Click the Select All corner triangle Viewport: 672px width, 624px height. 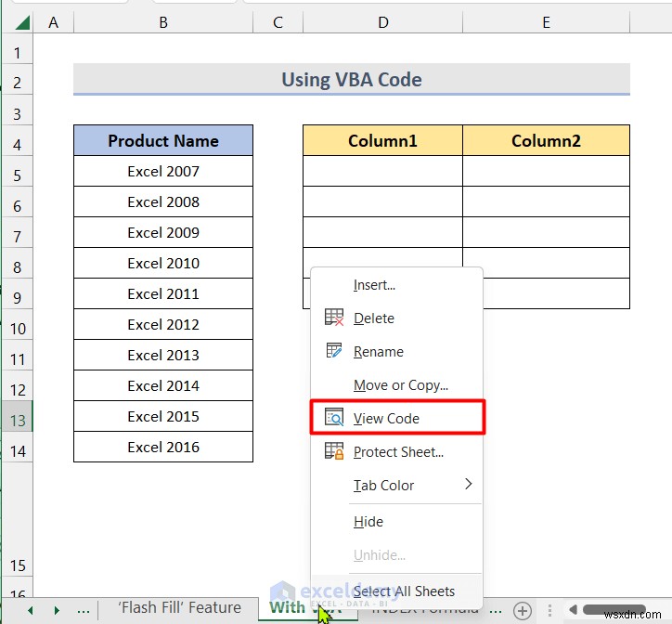point(22,22)
